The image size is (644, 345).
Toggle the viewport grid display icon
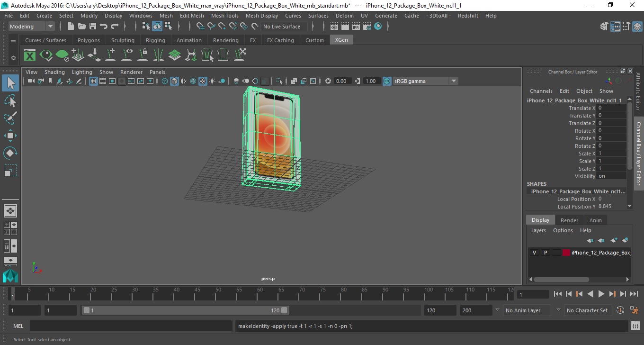pos(93,81)
